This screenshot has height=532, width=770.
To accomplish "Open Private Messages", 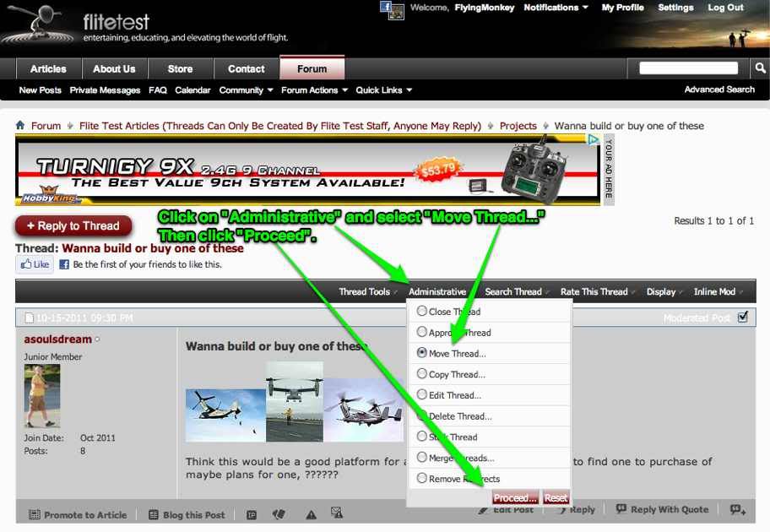I will [x=105, y=90].
